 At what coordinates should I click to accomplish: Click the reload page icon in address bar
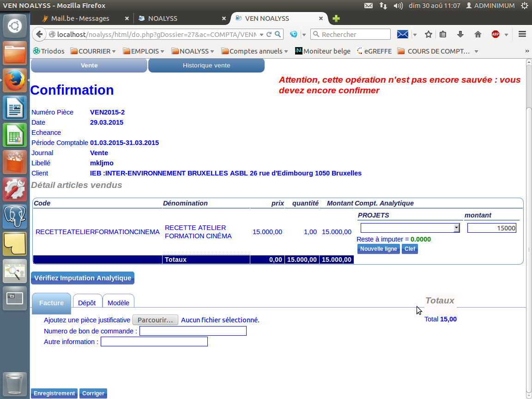[269, 34]
